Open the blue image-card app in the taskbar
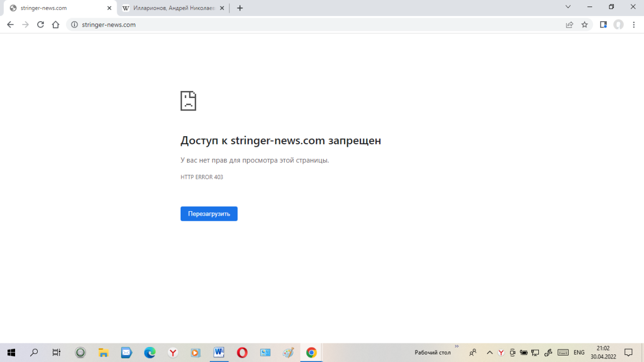The height and width of the screenshot is (362, 644). [265, 352]
